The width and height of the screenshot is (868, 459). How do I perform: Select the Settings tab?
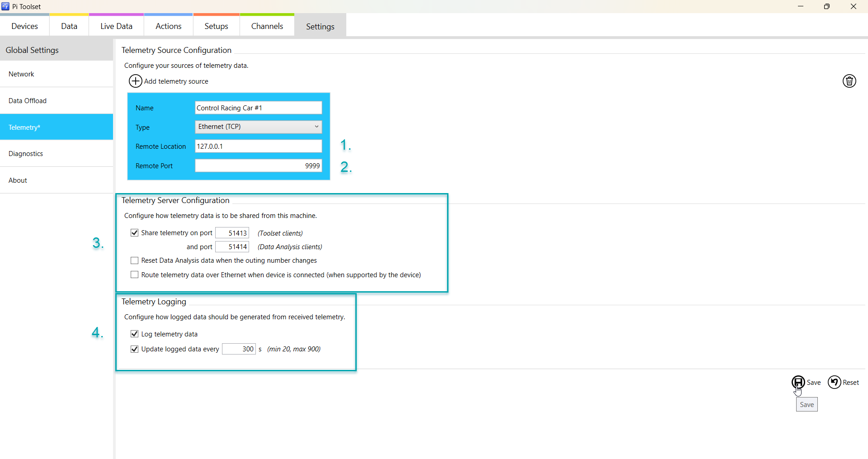[x=320, y=26]
